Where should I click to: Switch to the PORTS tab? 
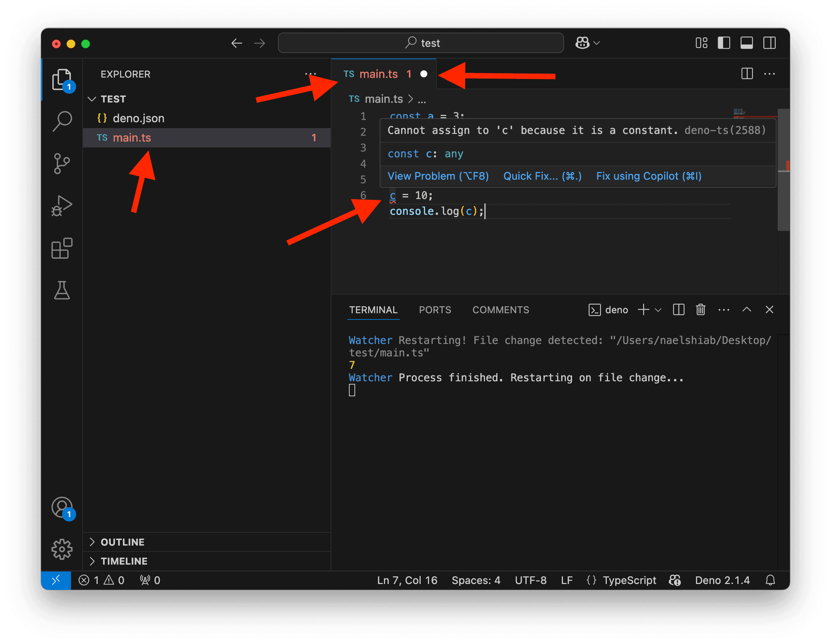[435, 310]
